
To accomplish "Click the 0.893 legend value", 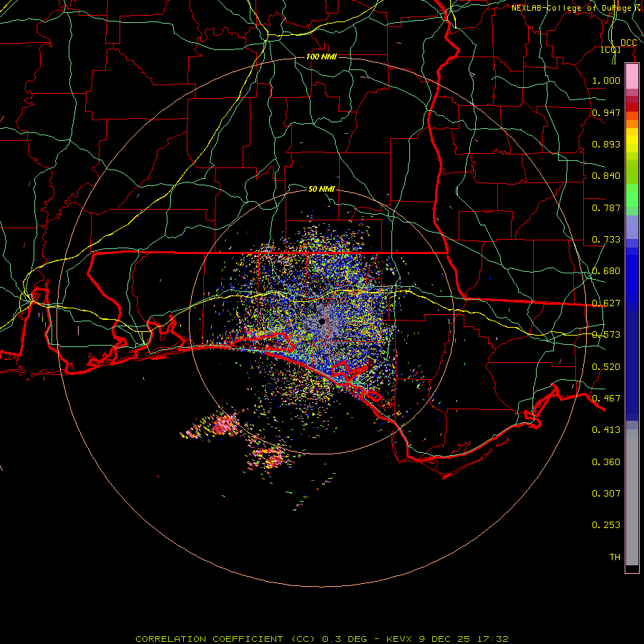I will [x=606, y=144].
